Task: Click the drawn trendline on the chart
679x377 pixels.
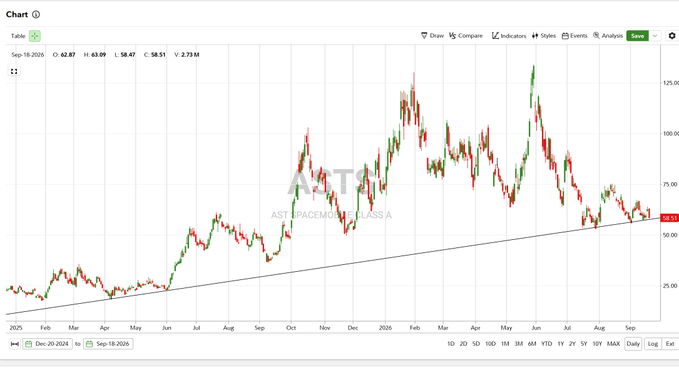Action: (332, 266)
